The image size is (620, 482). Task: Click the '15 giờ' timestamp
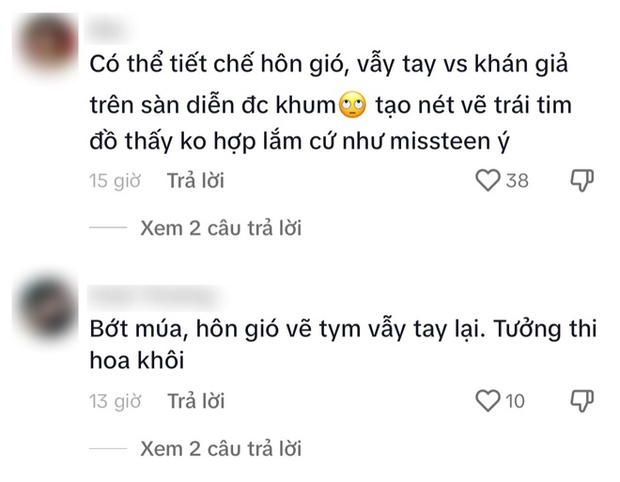coord(110,181)
